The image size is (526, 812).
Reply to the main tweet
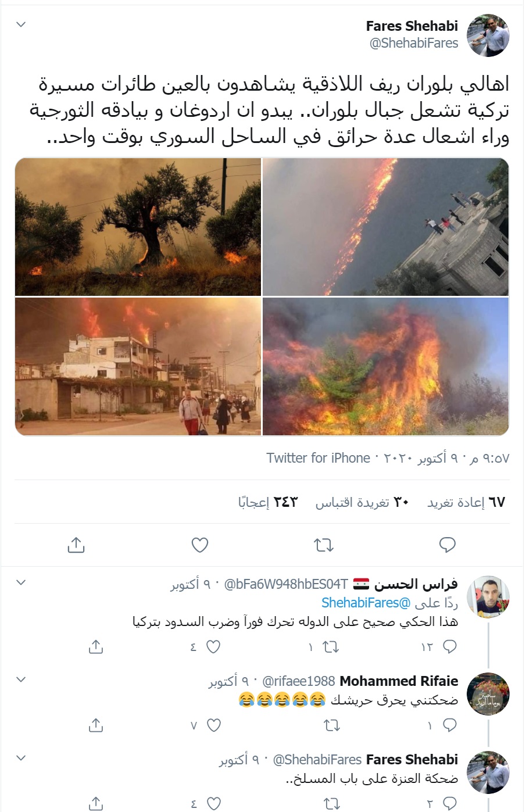[447, 545]
